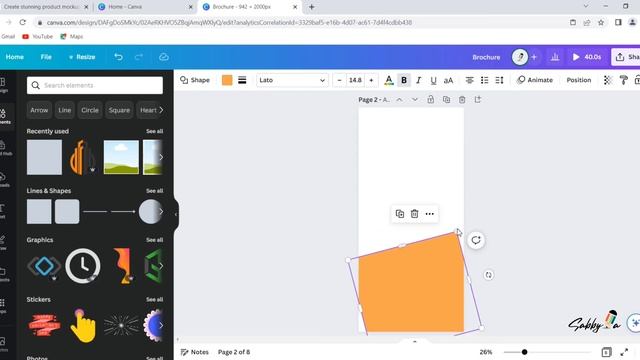
Task: Toggle bold formatting
Action: tap(404, 80)
